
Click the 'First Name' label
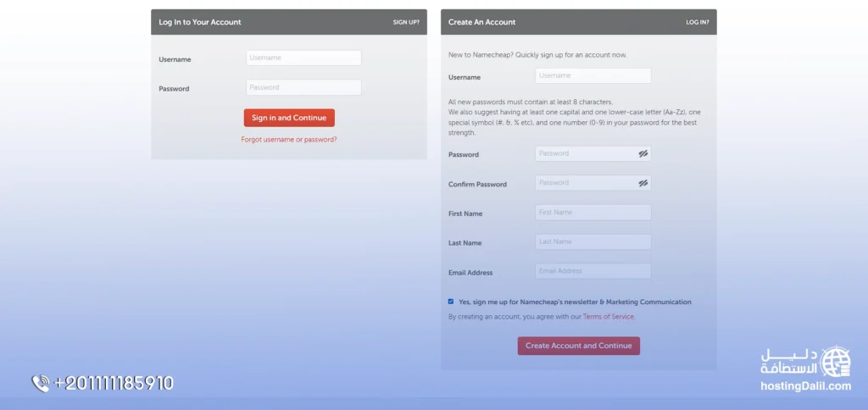point(465,213)
